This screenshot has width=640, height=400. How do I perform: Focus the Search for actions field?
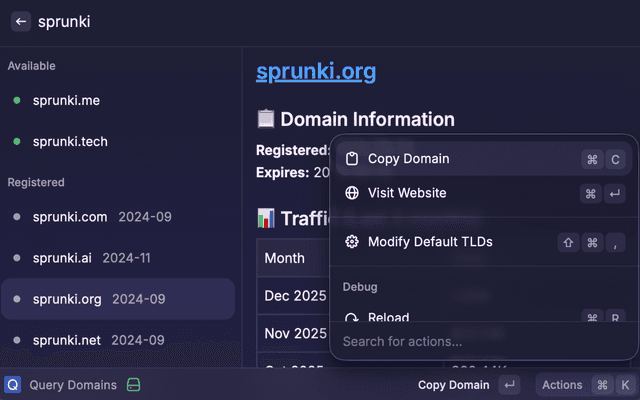(x=480, y=341)
